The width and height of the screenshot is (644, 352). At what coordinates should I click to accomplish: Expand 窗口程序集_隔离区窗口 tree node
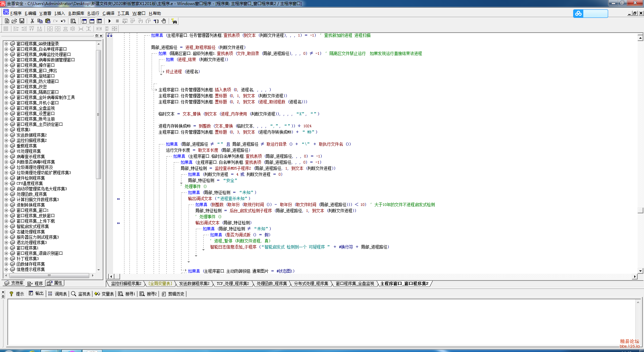[x=6, y=92]
